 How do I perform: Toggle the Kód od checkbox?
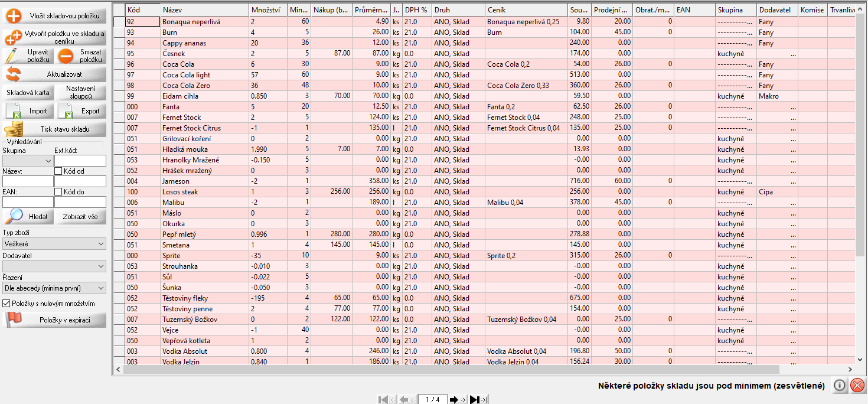pyautogui.click(x=58, y=171)
